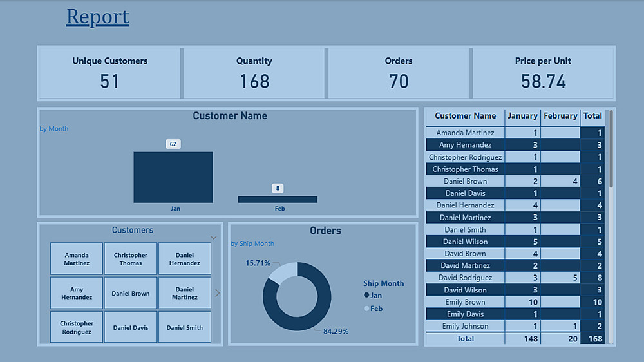Screen dimensions: 644x362
Task: Select Emily Johnson row in table
Action: pos(515,326)
